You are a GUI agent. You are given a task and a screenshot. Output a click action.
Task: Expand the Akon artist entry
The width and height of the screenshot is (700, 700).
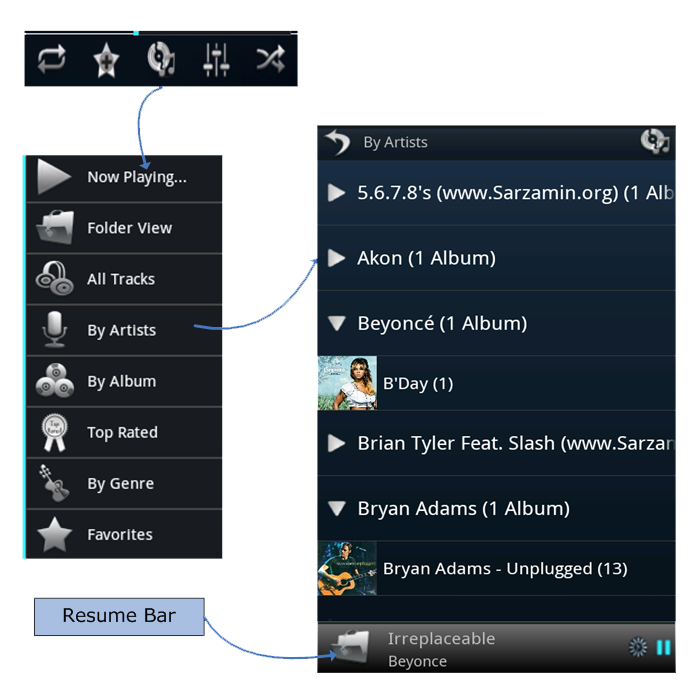coord(496,258)
